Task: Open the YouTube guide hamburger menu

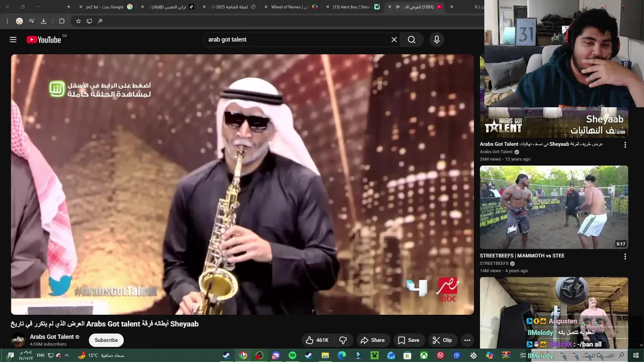Action: tap(13, 40)
